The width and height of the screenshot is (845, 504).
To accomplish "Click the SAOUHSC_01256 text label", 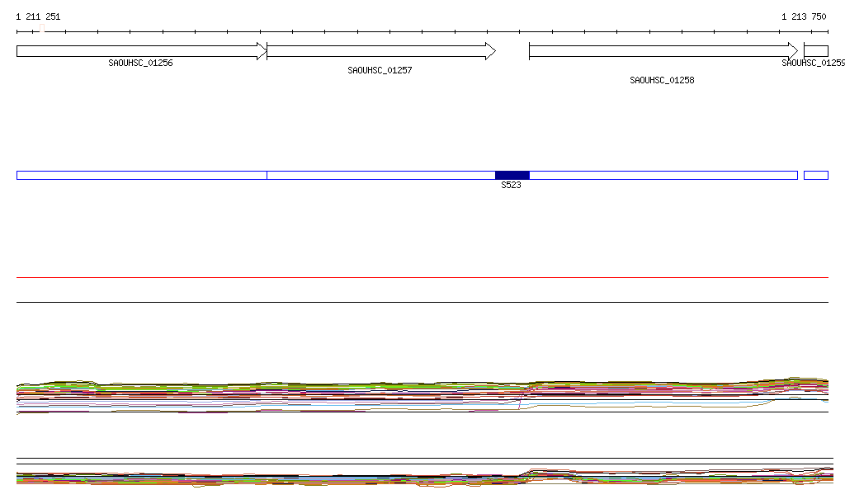I will tap(140, 63).
